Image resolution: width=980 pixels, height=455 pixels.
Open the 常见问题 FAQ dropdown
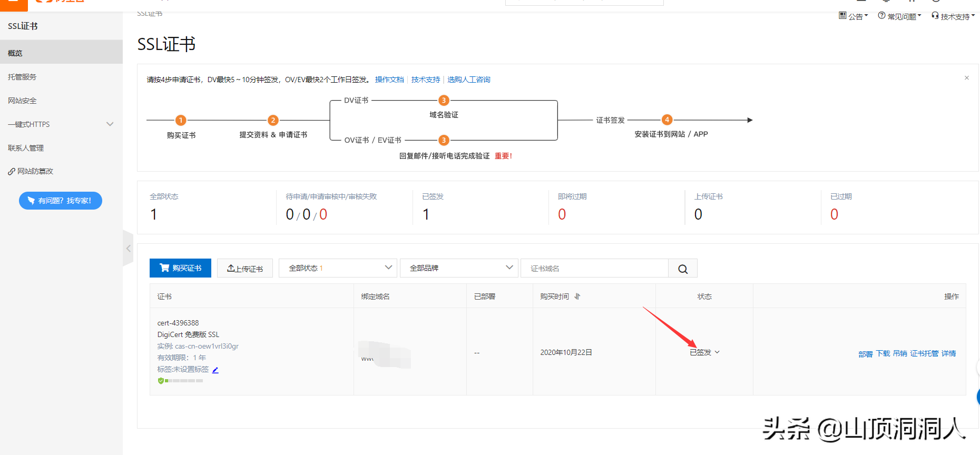899,16
